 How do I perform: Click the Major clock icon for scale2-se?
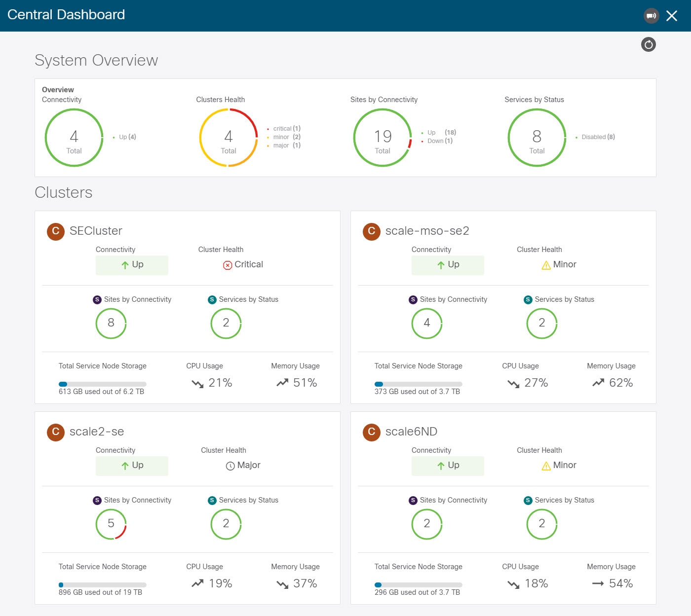[230, 466]
